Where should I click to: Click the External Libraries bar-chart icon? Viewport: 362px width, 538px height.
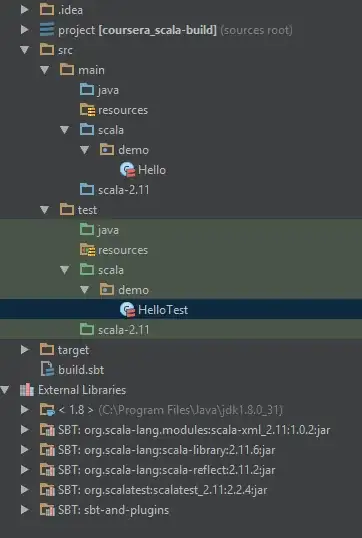pyautogui.click(x=27, y=389)
